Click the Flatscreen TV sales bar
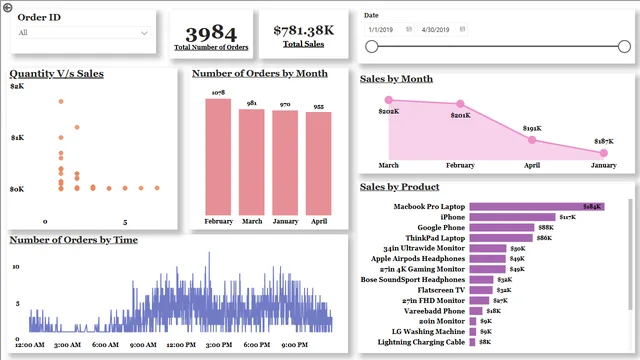Screen dimensions: 640x360 point(481,290)
